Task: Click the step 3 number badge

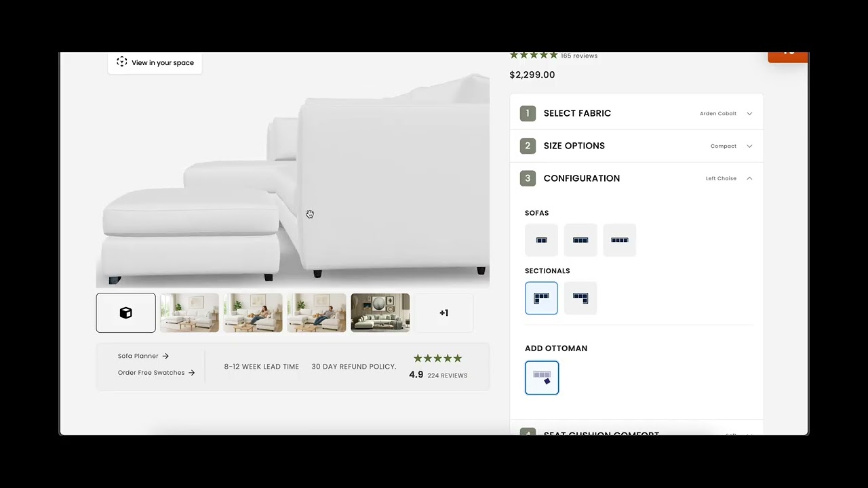Action: click(528, 178)
